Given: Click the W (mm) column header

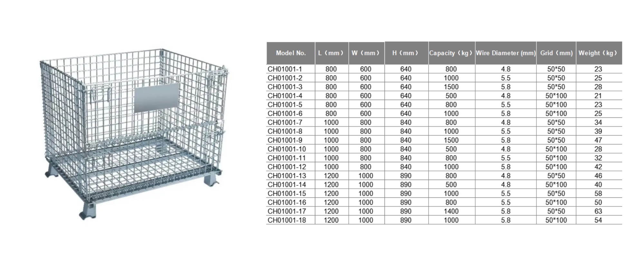Looking at the screenshot, I should coord(366,53).
